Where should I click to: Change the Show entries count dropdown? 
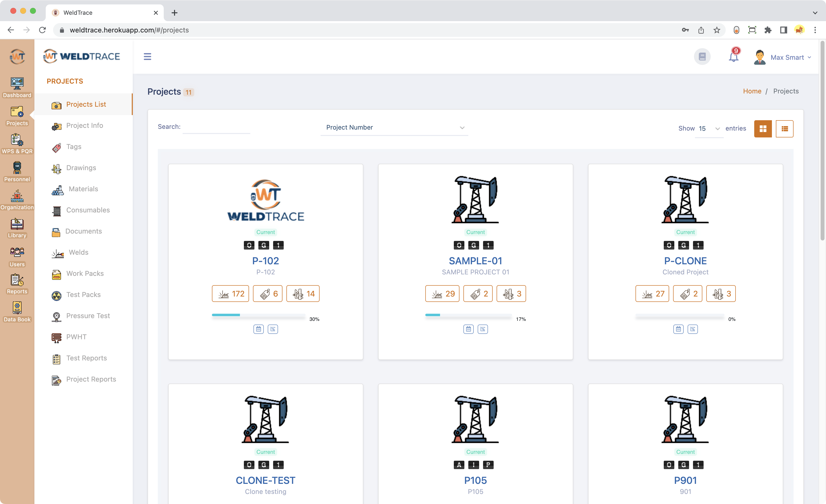709,128
